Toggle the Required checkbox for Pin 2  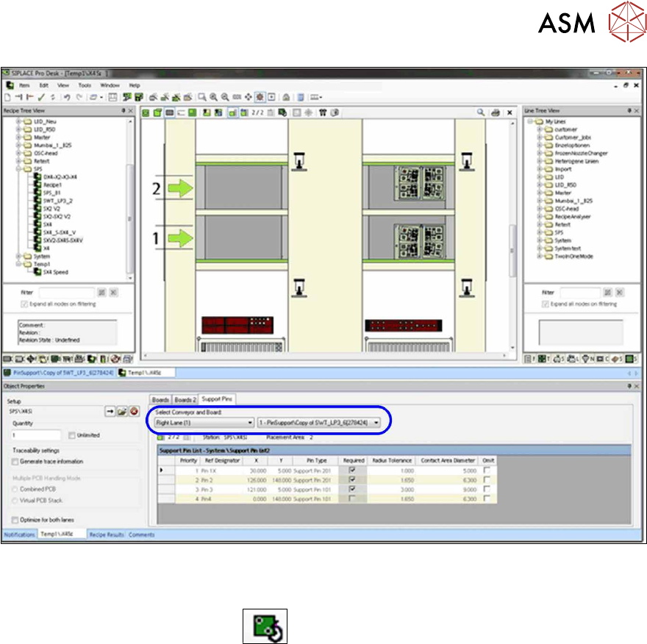[x=352, y=479]
